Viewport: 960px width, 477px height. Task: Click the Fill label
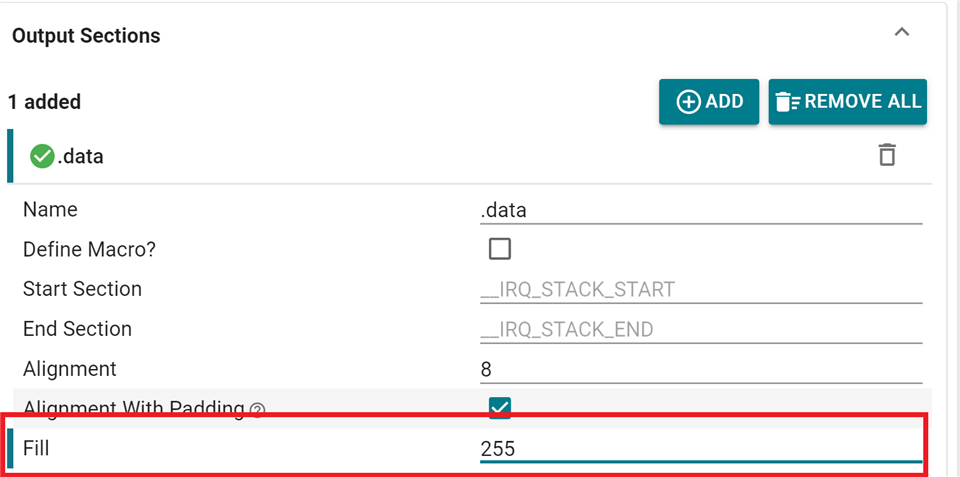pyautogui.click(x=36, y=448)
